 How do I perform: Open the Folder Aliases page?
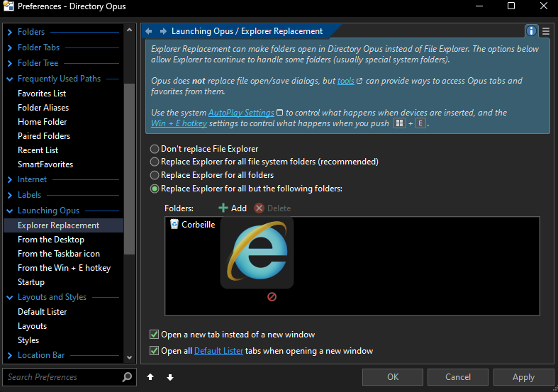click(x=43, y=108)
